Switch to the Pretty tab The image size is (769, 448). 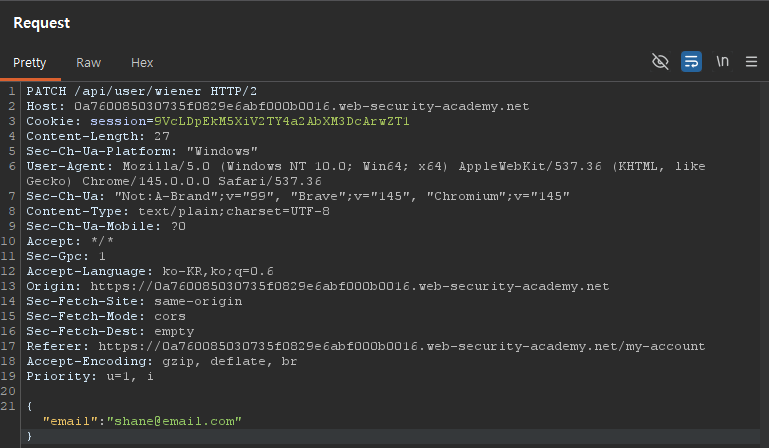pyautogui.click(x=30, y=62)
